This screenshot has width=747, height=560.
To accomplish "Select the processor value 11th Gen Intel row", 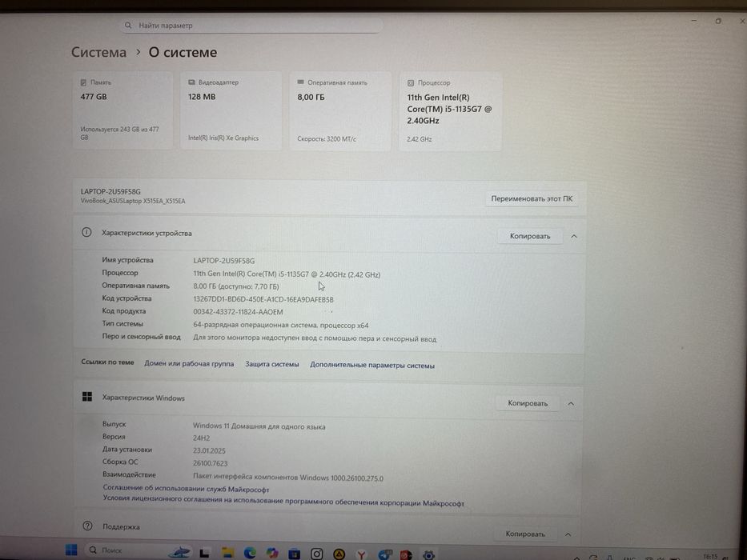I will coord(287,274).
